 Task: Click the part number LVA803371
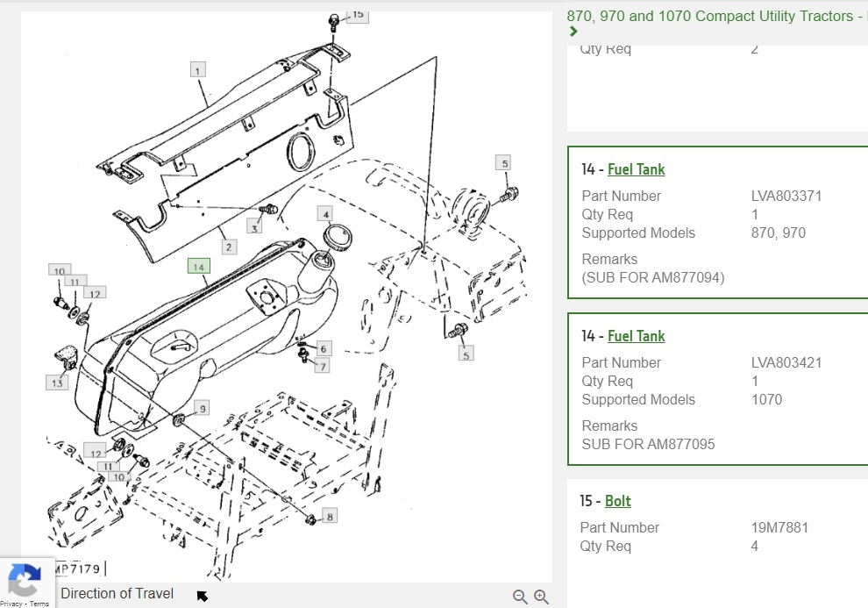[x=786, y=196]
